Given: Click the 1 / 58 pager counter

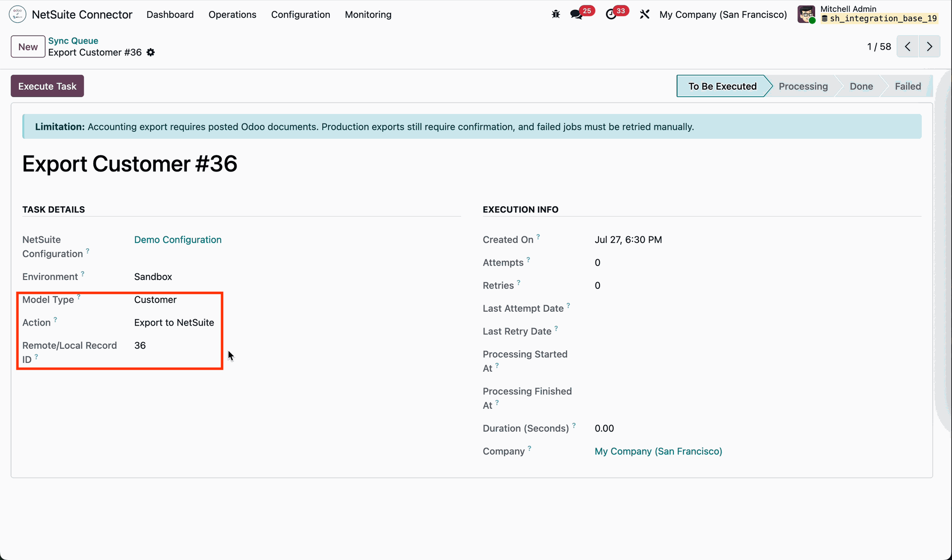Looking at the screenshot, I should (x=879, y=47).
